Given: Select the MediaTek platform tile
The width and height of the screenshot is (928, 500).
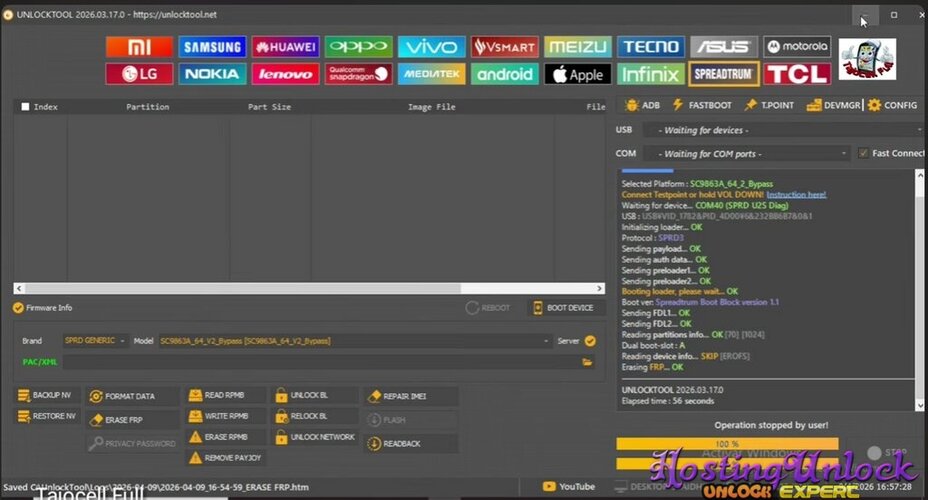Looking at the screenshot, I should [x=431, y=74].
